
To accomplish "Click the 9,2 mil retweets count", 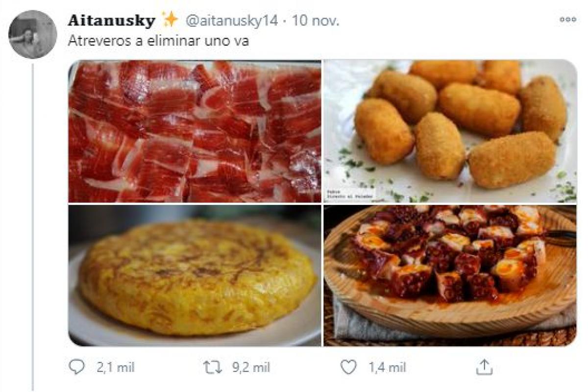I will click(251, 367).
